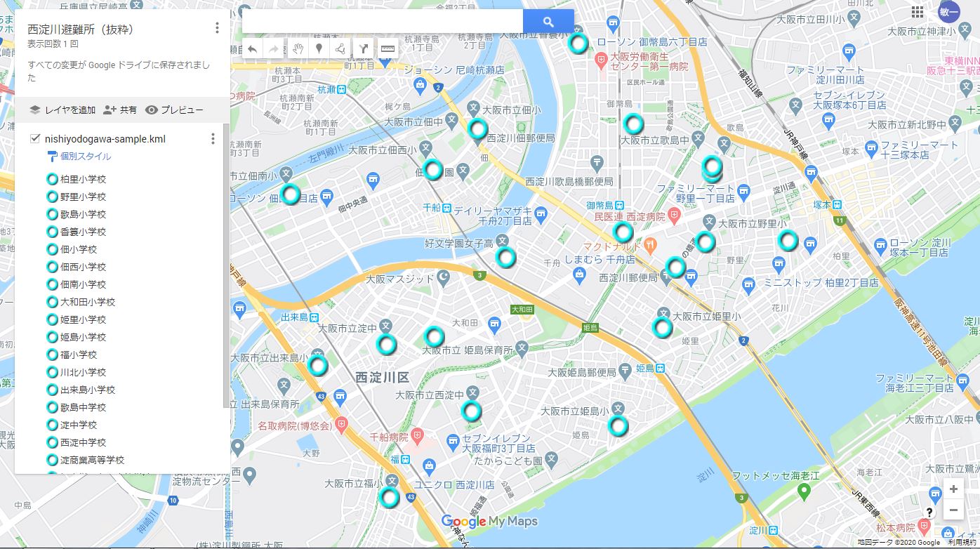Screen dimensions: 980x549
Task: Click the 千船 station icon
Action: 446,208
